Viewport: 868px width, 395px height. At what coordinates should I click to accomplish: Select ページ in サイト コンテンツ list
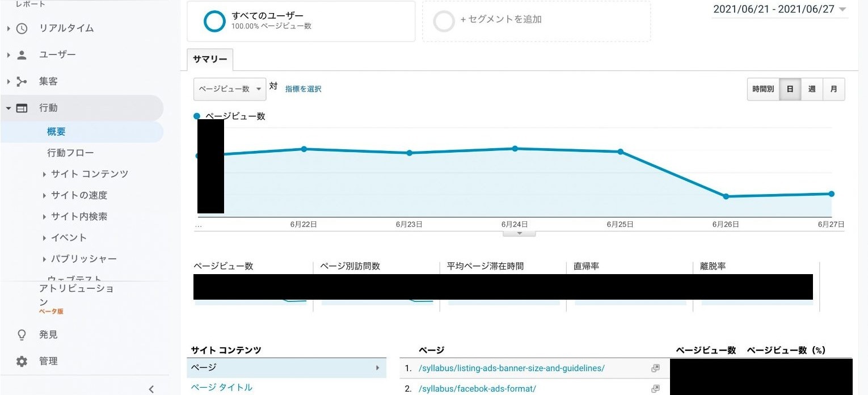(286, 368)
